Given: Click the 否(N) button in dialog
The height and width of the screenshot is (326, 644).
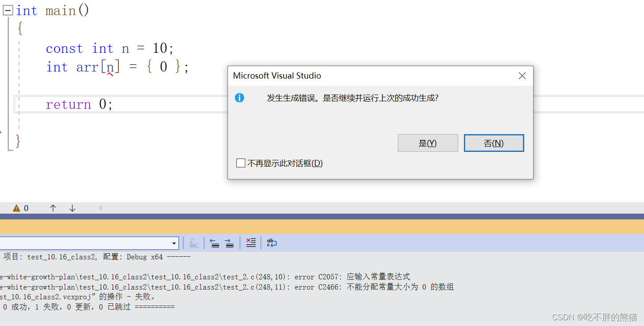Looking at the screenshot, I should [x=494, y=143].
